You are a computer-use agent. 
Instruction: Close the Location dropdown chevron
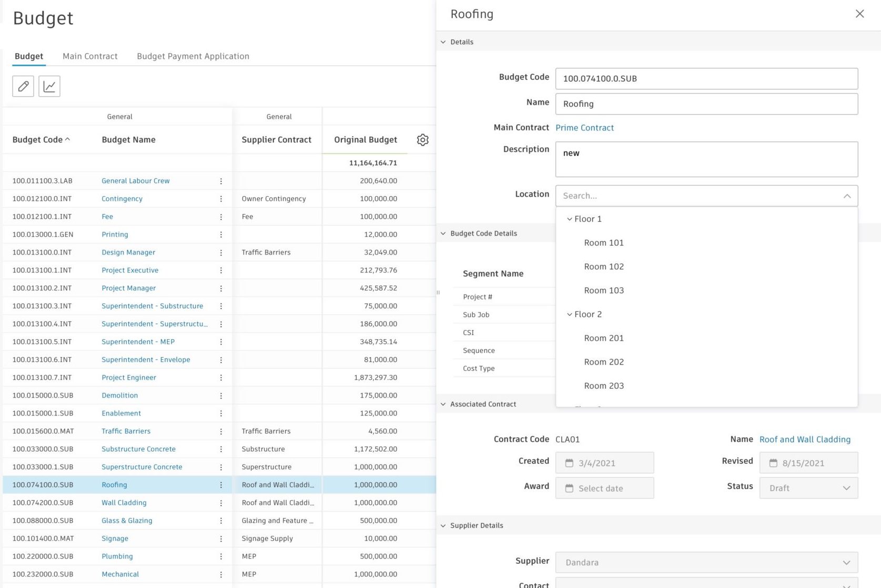click(847, 196)
